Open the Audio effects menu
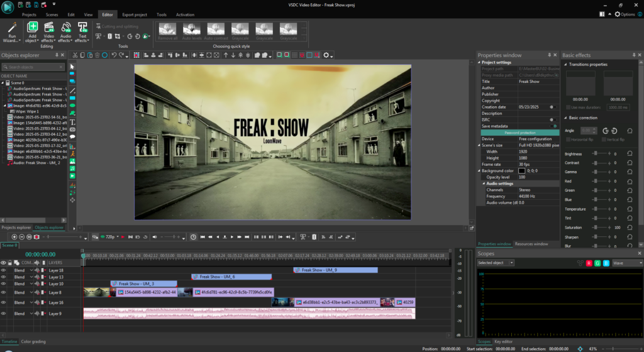Screen dimensions: 644x352 65,32
